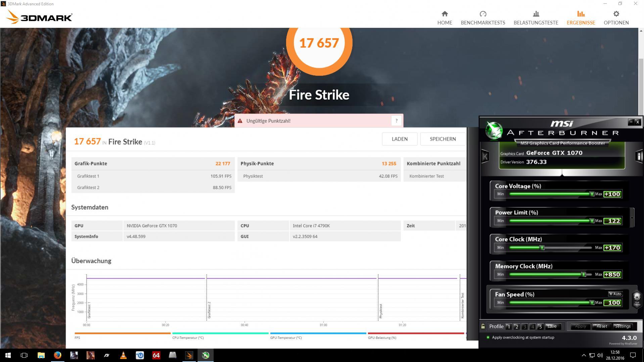Click the GPU-Belastung legend entry
The width and height of the screenshot is (644, 362).
click(416, 335)
